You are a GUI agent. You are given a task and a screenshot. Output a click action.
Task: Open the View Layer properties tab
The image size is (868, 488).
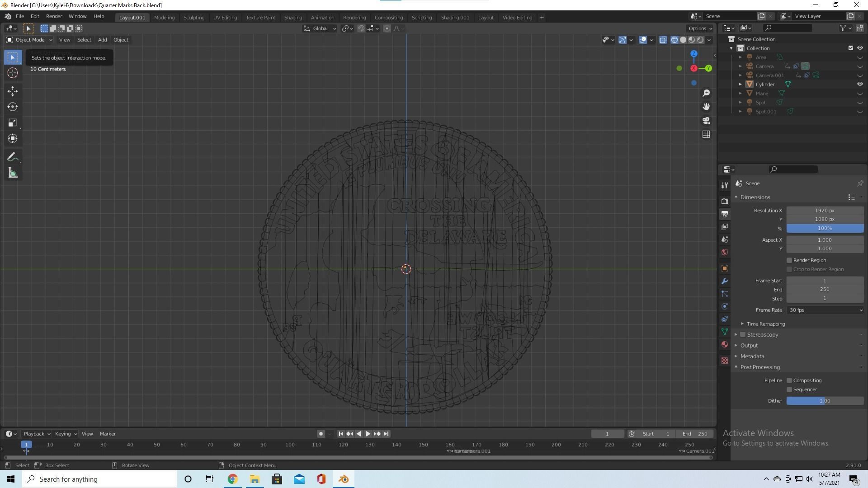(x=725, y=227)
